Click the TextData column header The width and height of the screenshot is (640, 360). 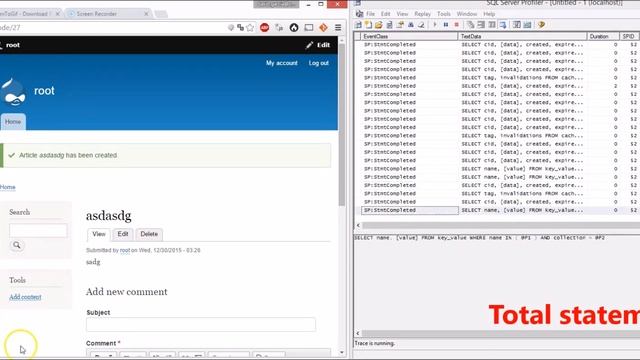click(x=522, y=36)
